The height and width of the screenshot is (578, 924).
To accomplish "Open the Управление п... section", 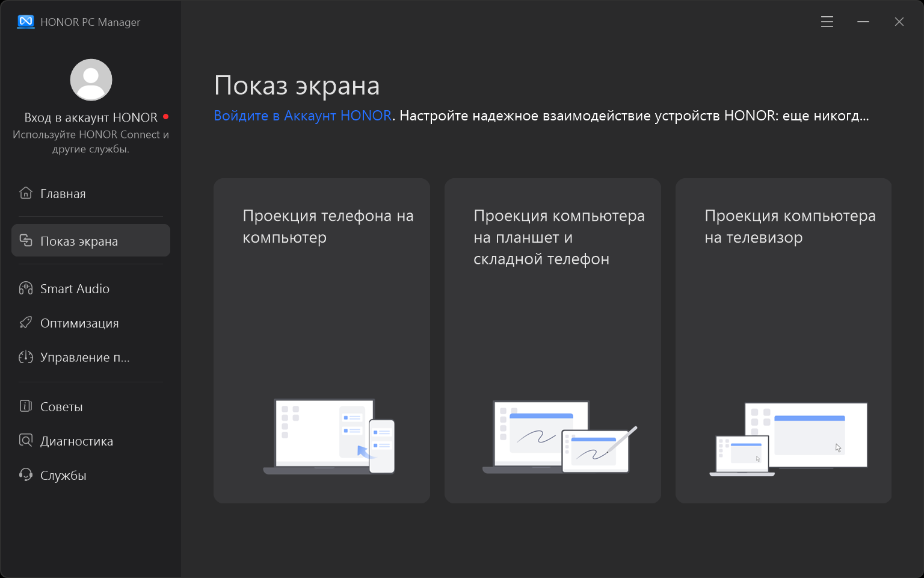I will (x=91, y=357).
